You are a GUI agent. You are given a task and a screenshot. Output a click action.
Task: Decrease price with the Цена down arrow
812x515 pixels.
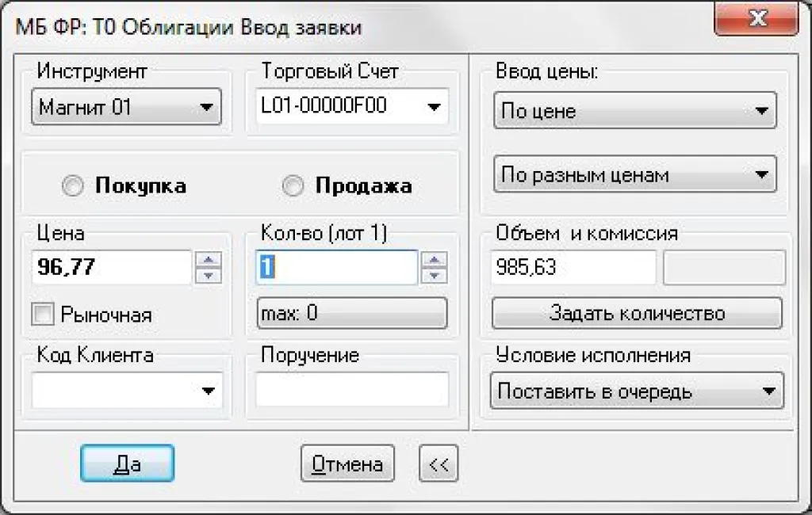[x=208, y=275]
